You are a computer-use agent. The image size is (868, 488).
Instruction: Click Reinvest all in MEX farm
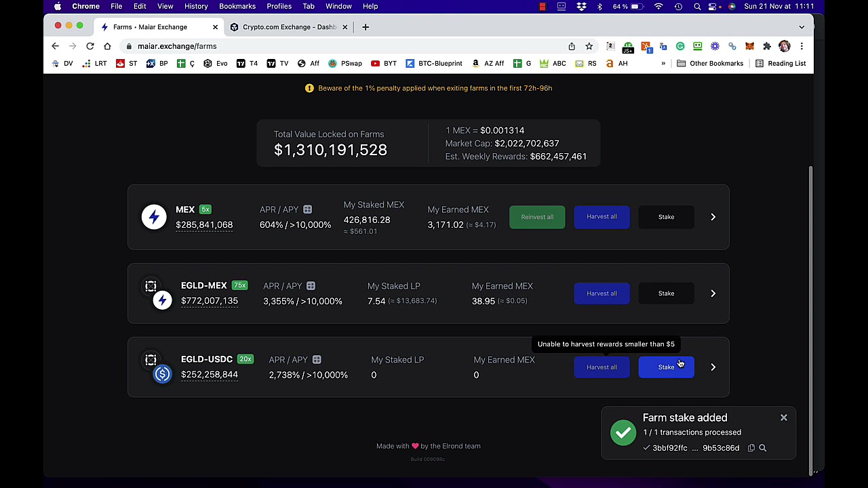(x=537, y=217)
